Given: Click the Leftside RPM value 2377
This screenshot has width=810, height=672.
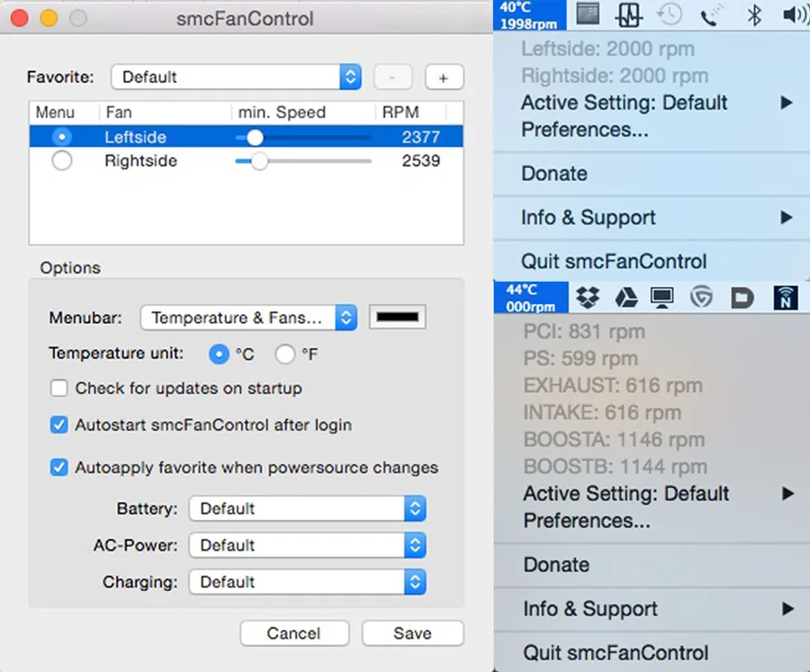Looking at the screenshot, I should 421,137.
